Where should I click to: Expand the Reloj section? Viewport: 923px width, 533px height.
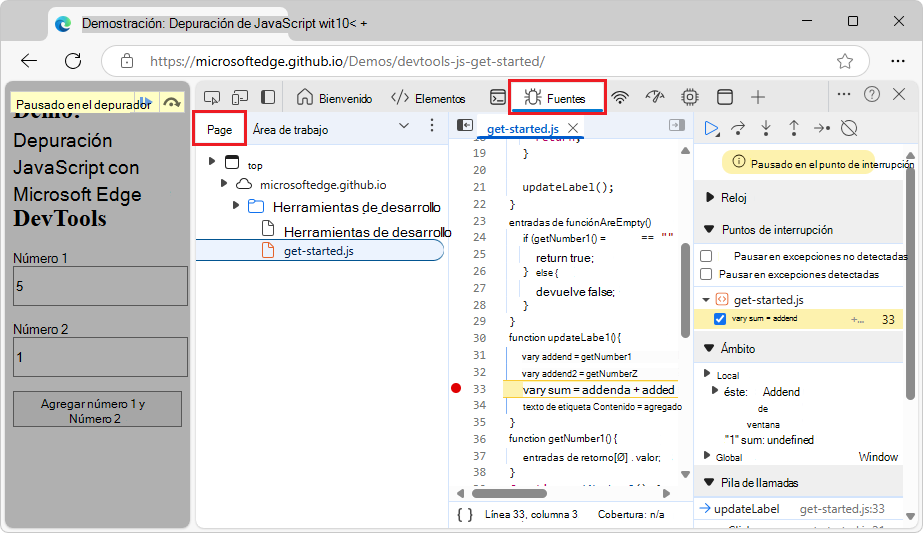pyautogui.click(x=709, y=197)
